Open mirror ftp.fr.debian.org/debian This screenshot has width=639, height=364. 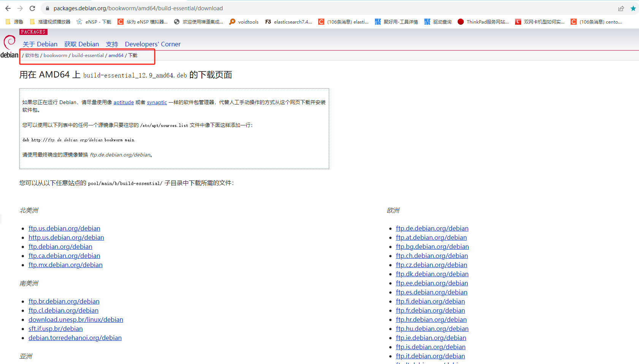pos(430,310)
